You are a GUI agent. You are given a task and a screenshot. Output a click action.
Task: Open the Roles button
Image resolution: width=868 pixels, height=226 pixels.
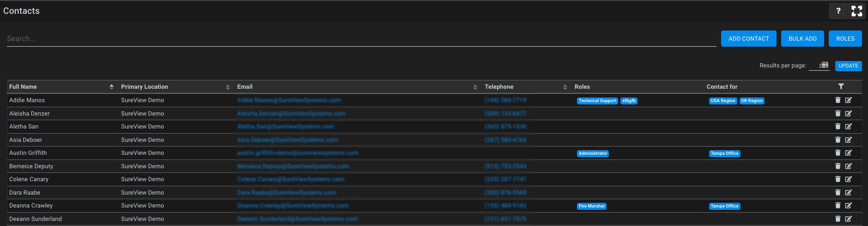845,39
